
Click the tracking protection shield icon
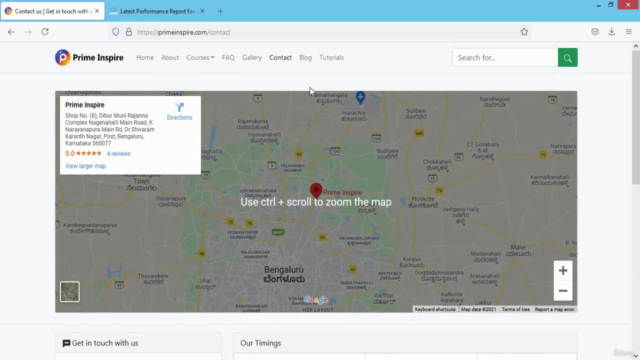point(116,32)
